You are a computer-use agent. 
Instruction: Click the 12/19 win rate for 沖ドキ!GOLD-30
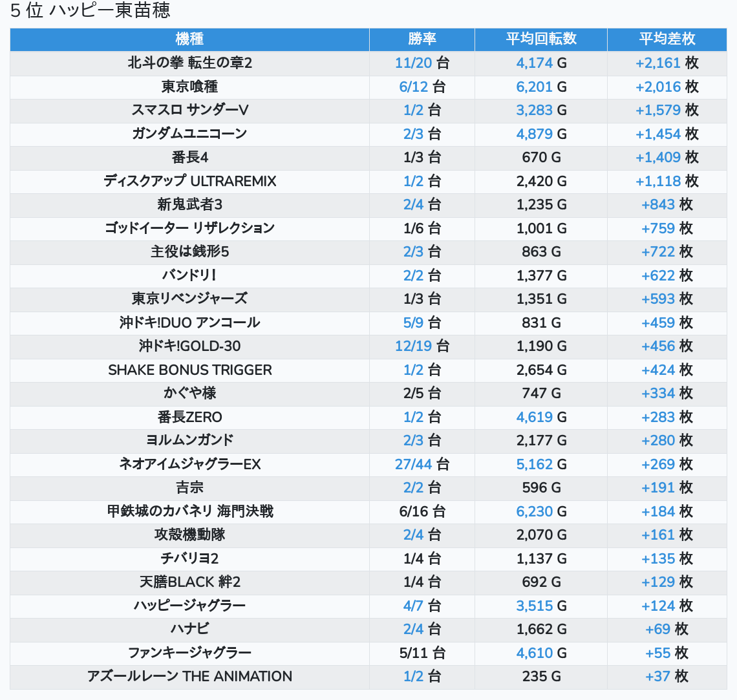click(x=413, y=346)
